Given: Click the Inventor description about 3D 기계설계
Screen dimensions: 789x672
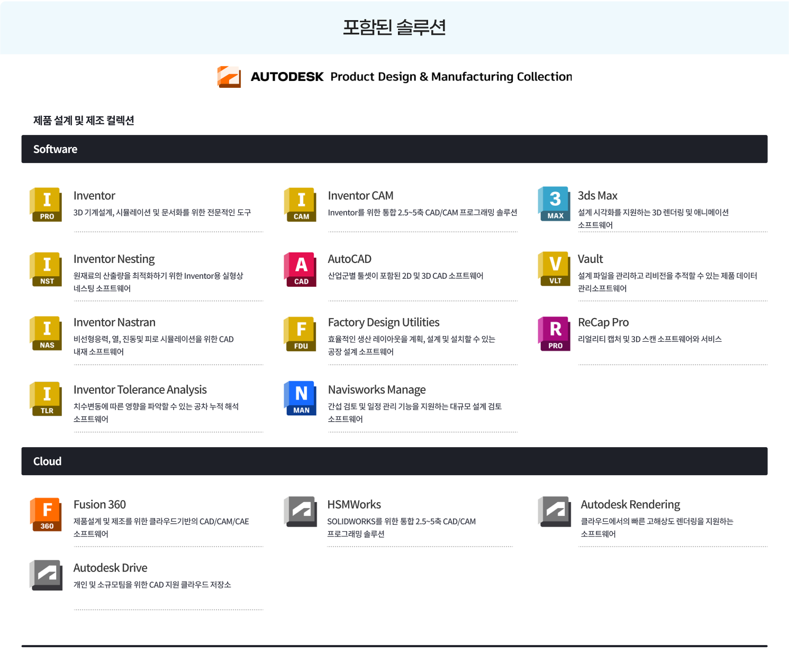Looking at the screenshot, I should [162, 213].
